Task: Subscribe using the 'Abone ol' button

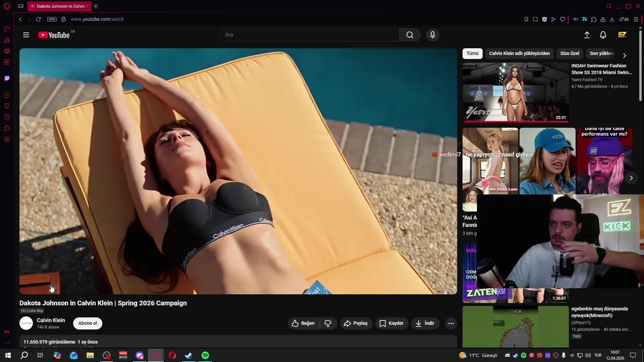Action: coord(88,323)
